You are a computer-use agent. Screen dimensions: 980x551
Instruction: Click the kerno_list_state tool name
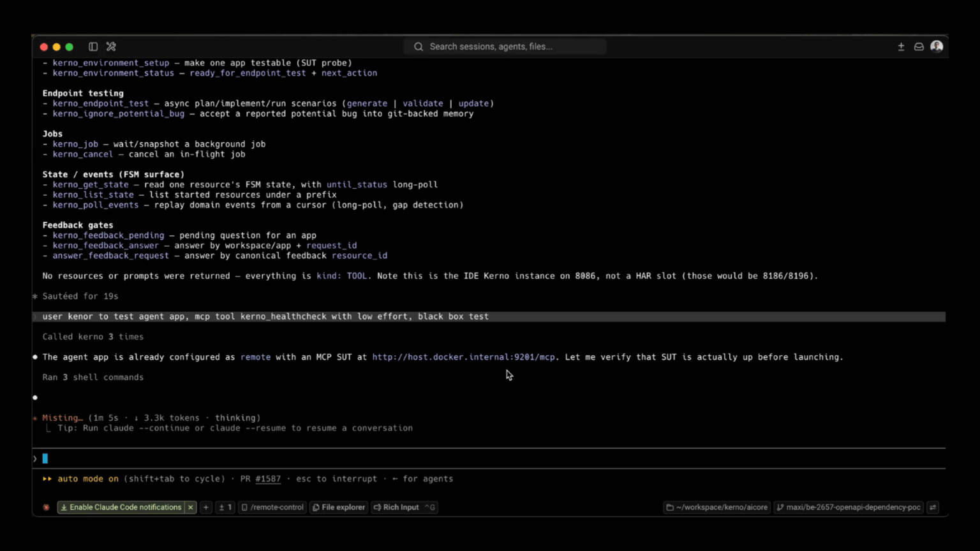93,195
